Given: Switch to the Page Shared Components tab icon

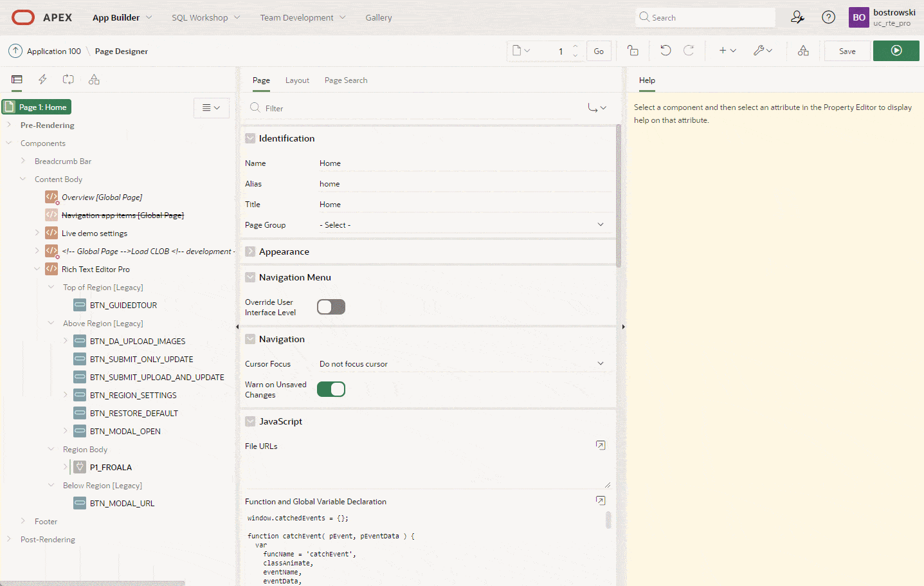Looking at the screenshot, I should coord(94,80).
